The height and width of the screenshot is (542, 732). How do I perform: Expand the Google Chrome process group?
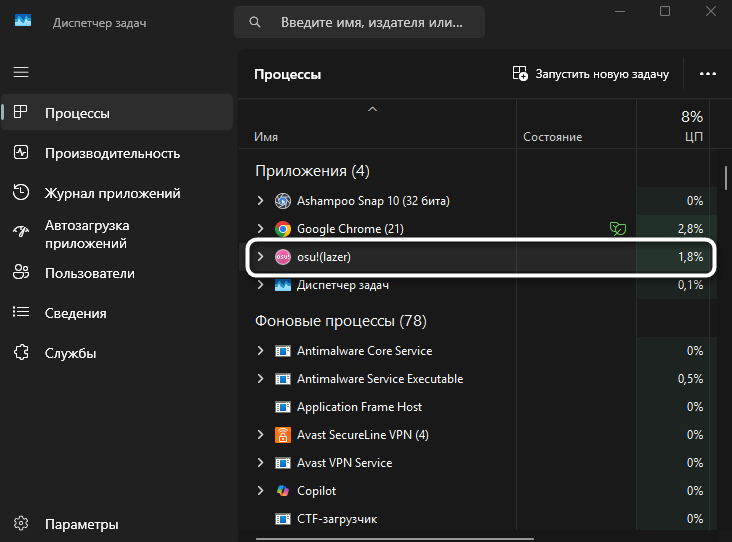(261, 229)
